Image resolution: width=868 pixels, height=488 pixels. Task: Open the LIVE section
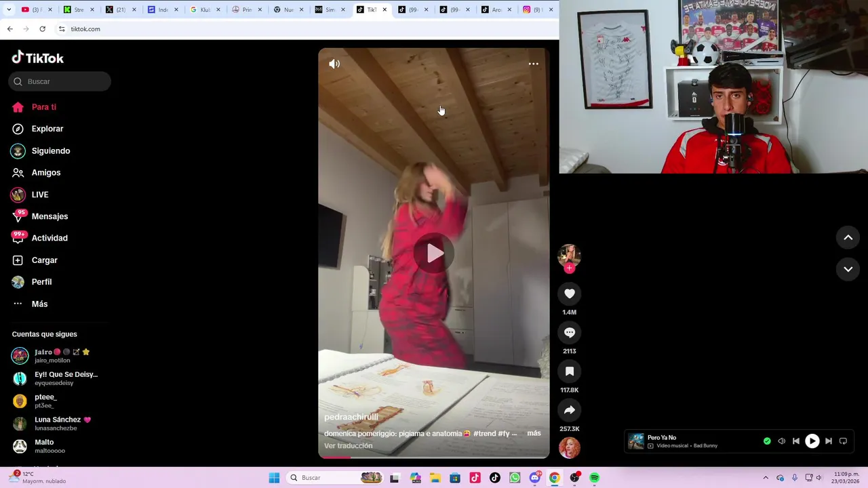[x=30, y=195]
